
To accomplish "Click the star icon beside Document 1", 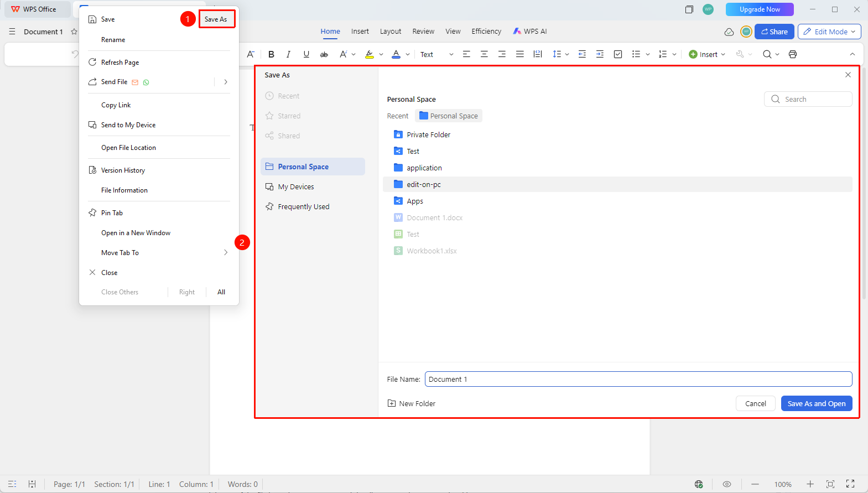I will click(x=74, y=32).
